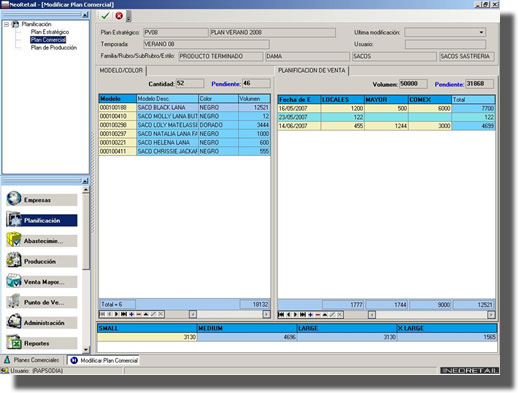
Task: Switch to PLANIFICACION DE VENTA tab
Action: (x=312, y=70)
